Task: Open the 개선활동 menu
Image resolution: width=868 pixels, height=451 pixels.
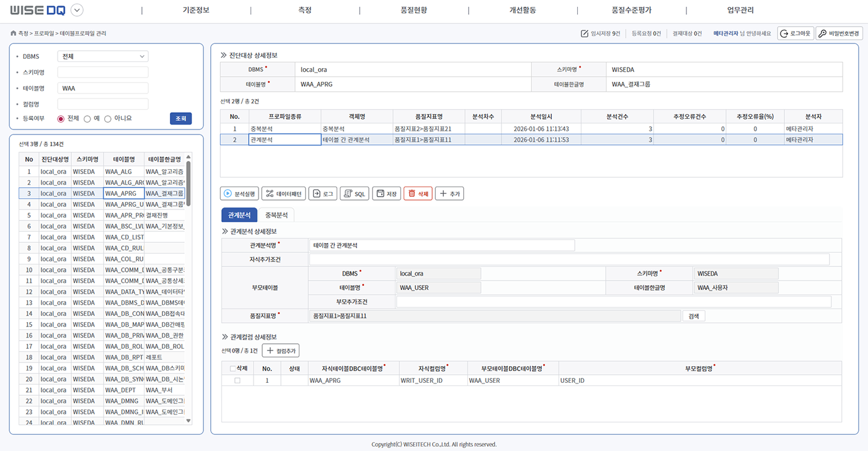Action: click(523, 11)
